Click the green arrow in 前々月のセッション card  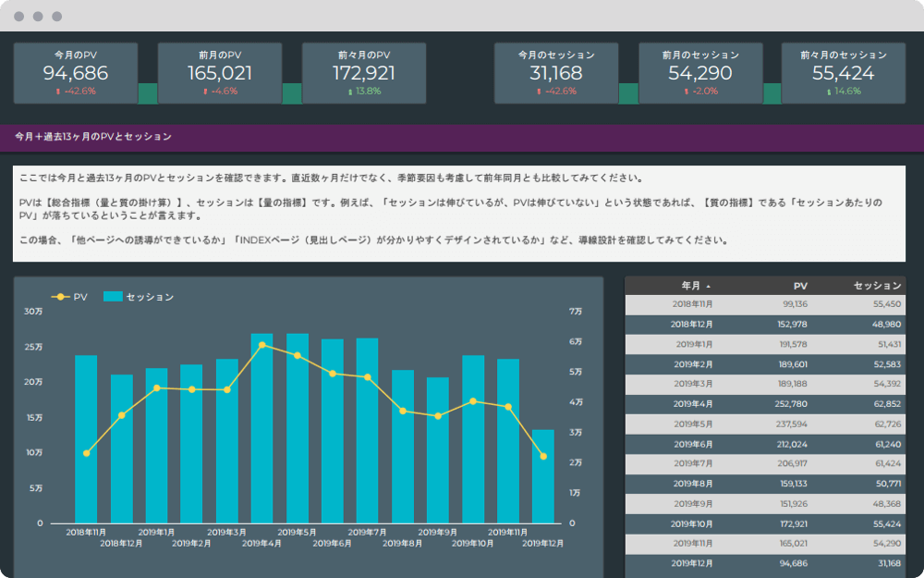tap(829, 92)
